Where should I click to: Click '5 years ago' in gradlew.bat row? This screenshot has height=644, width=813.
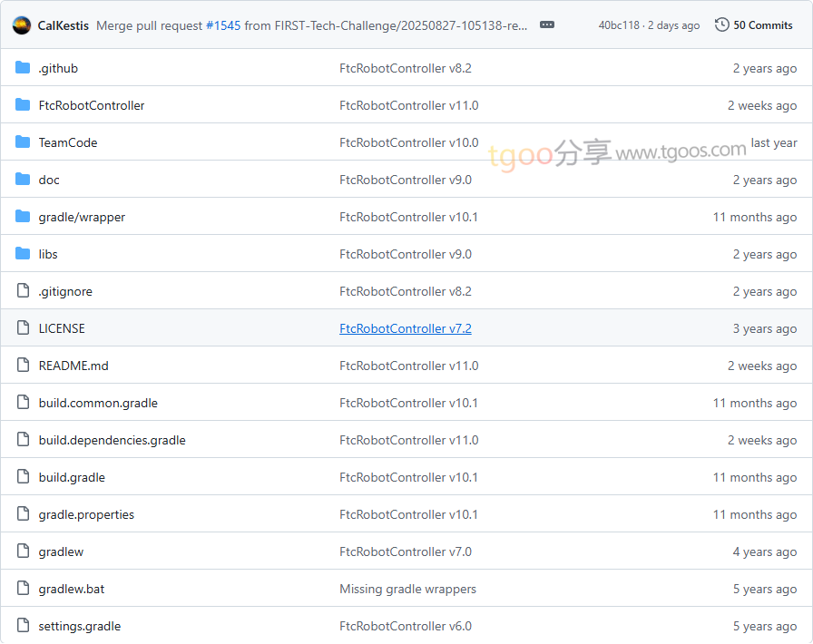pyautogui.click(x=765, y=589)
